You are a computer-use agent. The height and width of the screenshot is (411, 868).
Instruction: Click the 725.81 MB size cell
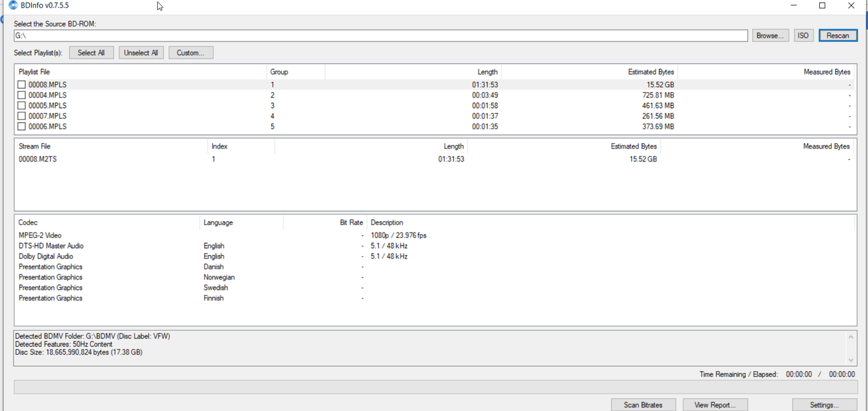(x=658, y=96)
